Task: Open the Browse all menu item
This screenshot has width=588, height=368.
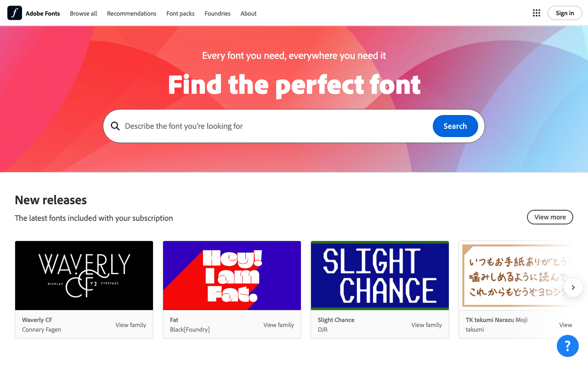Action: click(84, 13)
